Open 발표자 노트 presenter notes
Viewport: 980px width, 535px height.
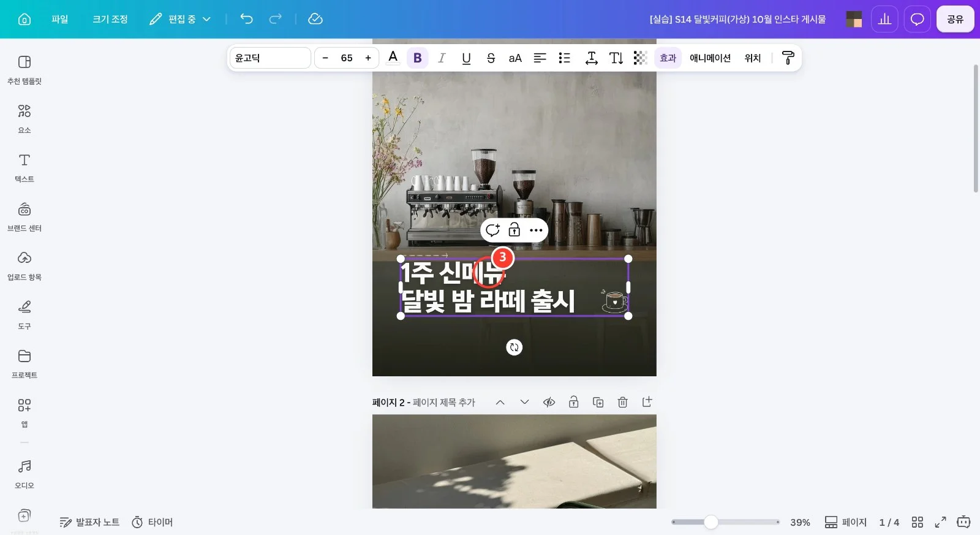89,522
